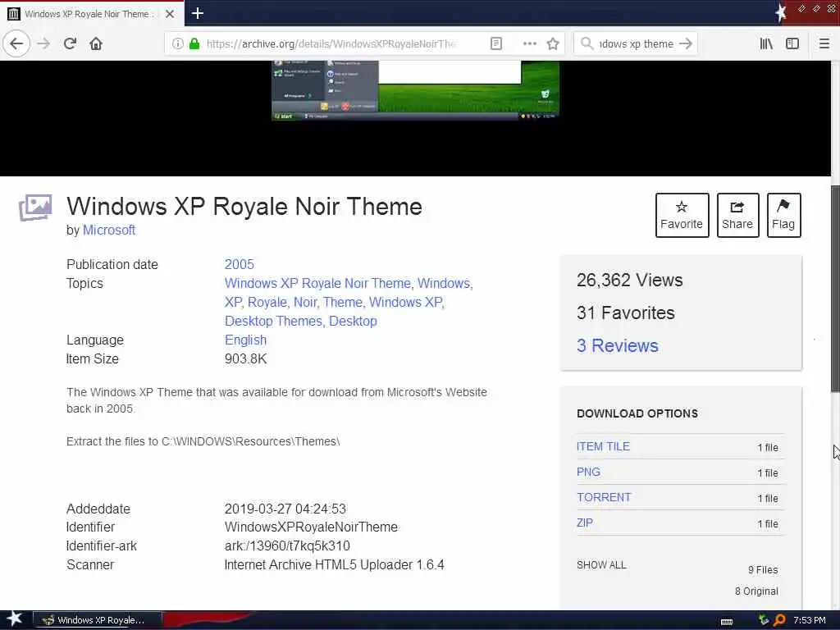Viewport: 840px width, 630px height.
Task: Open the Desktop Themes topic link
Action: 273,321
